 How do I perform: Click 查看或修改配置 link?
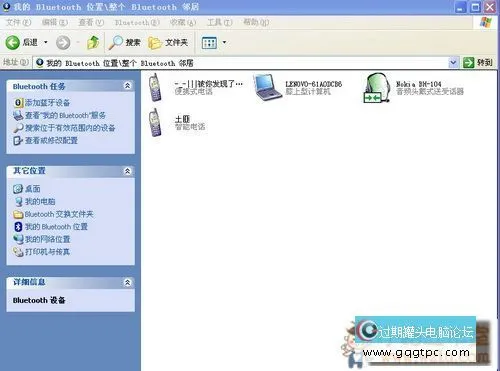[x=51, y=140]
